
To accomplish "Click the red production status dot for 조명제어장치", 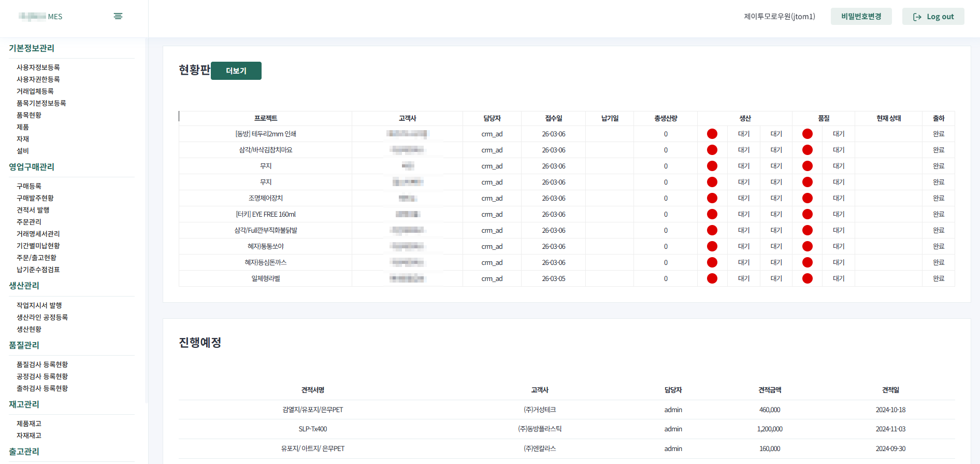I will 712,198.
